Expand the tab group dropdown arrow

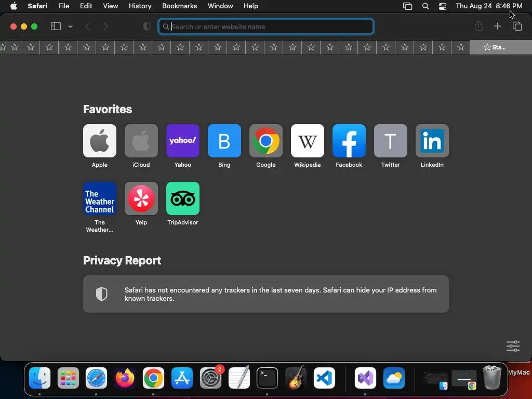tap(70, 26)
